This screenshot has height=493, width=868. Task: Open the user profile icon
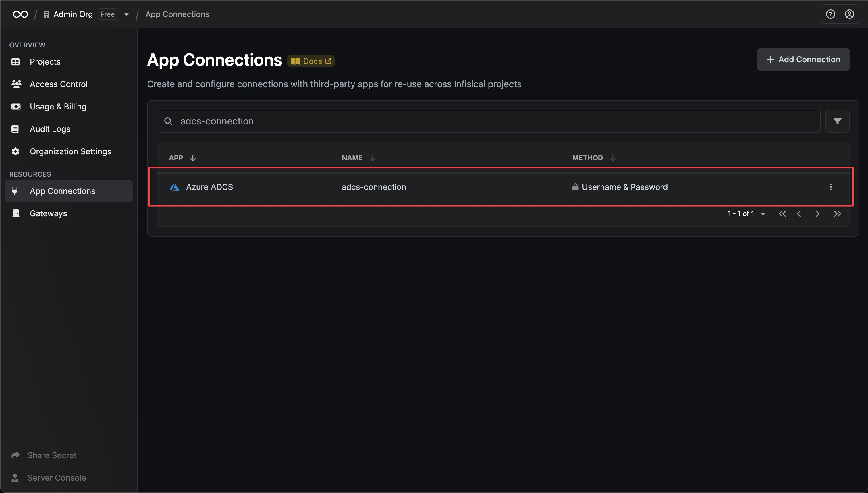point(849,14)
